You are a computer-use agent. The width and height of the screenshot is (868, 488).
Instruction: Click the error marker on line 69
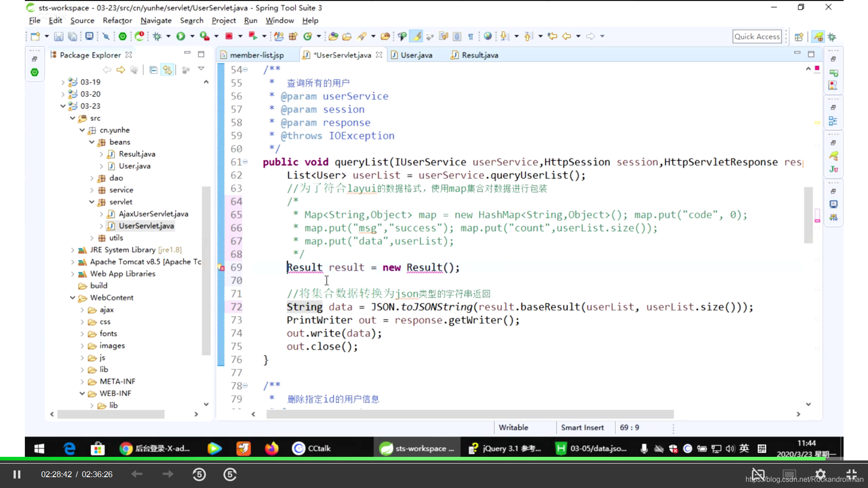point(221,267)
